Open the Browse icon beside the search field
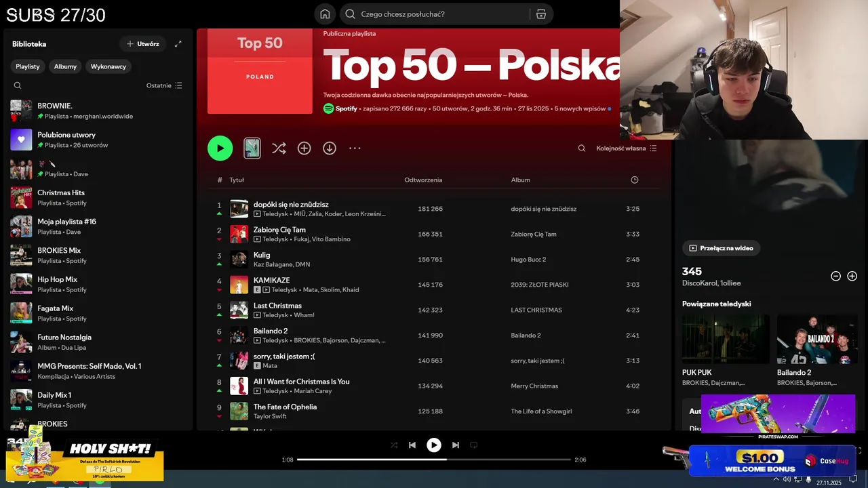 tap(540, 14)
